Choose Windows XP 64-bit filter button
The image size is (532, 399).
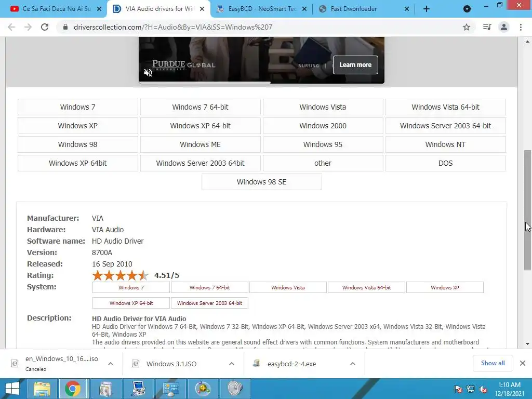pos(200,126)
